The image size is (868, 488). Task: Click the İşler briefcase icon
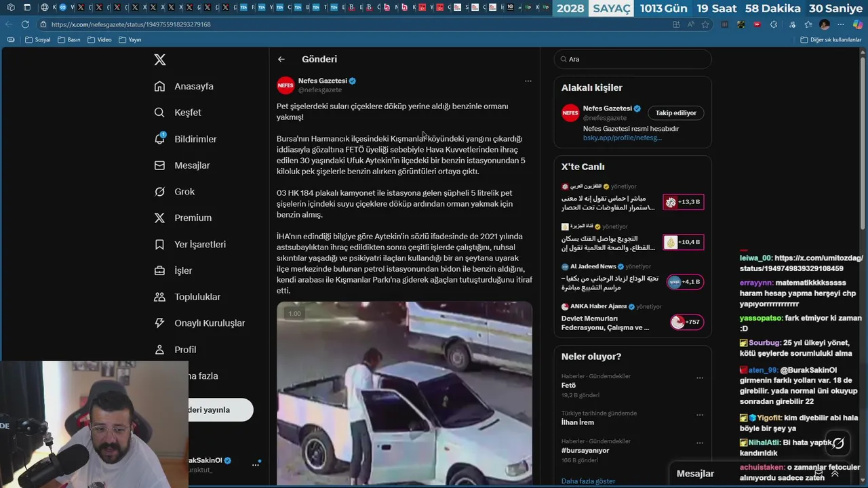(x=159, y=270)
